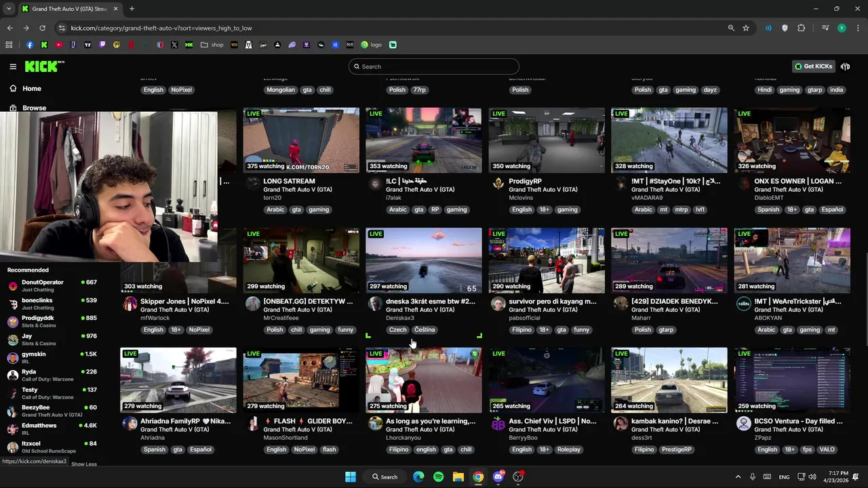Open the Browse sidebar item
This screenshot has height=488, width=868.
point(34,108)
